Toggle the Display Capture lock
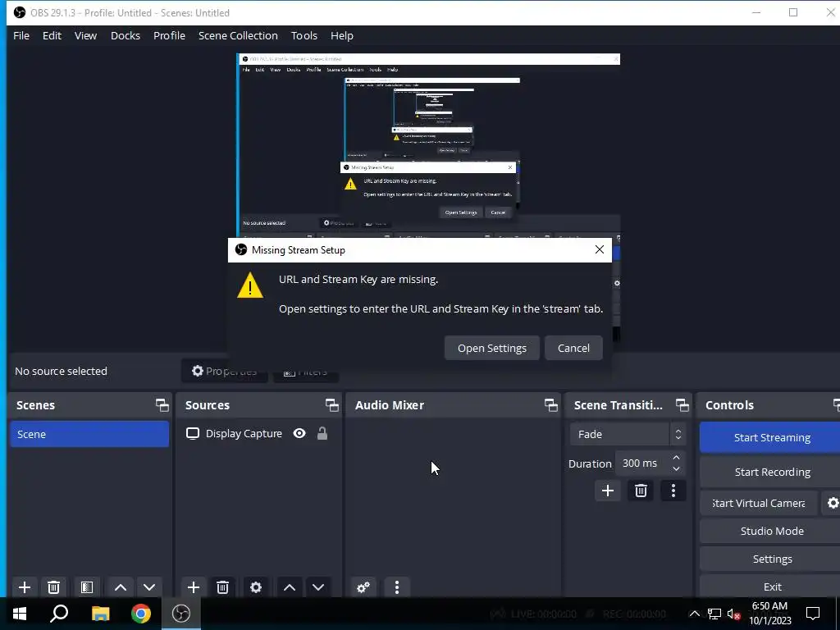The width and height of the screenshot is (840, 630). (x=322, y=433)
